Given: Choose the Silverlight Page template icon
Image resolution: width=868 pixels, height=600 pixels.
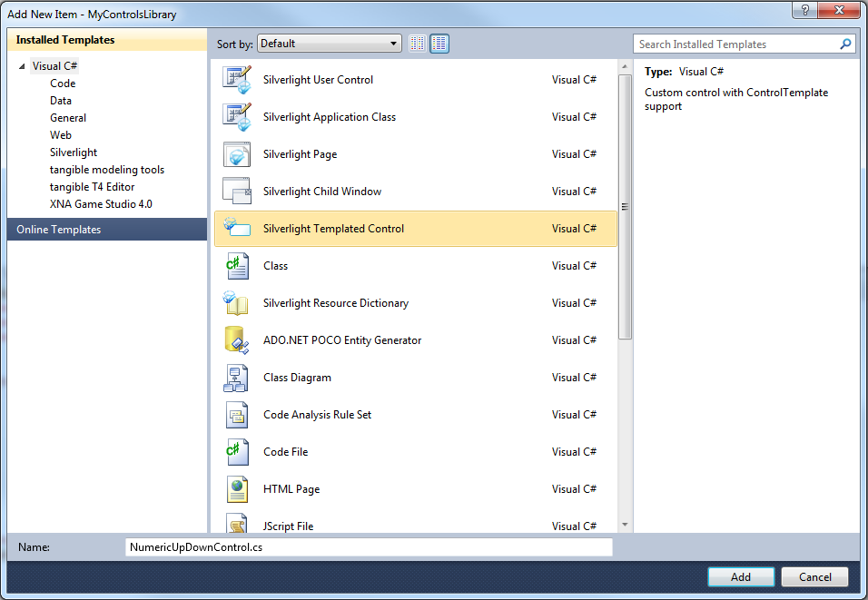Looking at the screenshot, I should tap(237, 154).
